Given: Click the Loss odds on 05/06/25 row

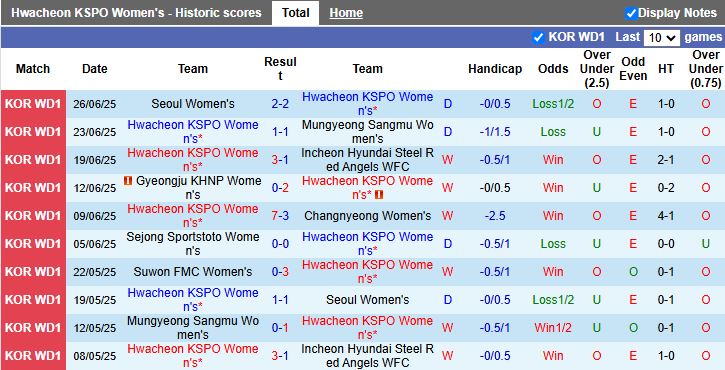Looking at the screenshot, I should coord(553,244).
